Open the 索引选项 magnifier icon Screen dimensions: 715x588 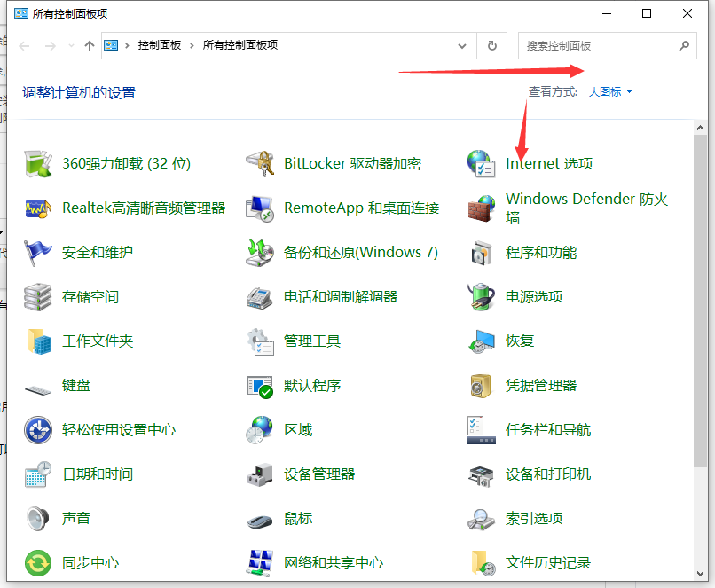pos(481,519)
